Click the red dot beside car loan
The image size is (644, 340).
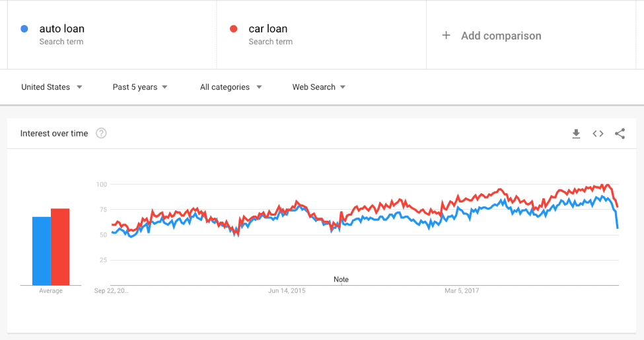(234, 29)
